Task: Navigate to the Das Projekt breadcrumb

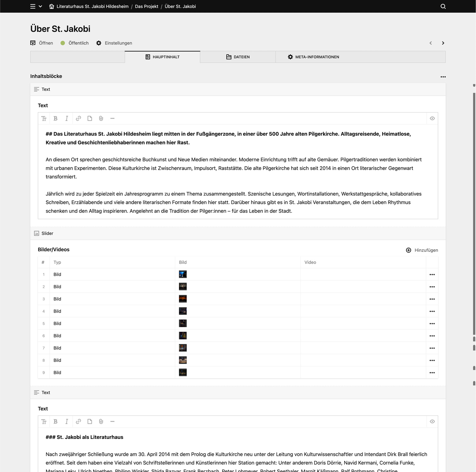Action: 147,6
